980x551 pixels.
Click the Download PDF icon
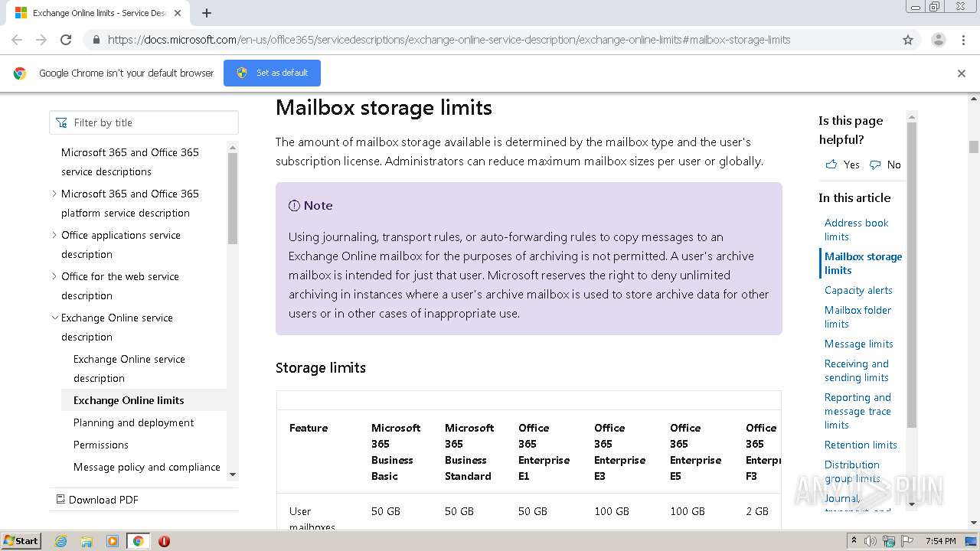coord(60,499)
